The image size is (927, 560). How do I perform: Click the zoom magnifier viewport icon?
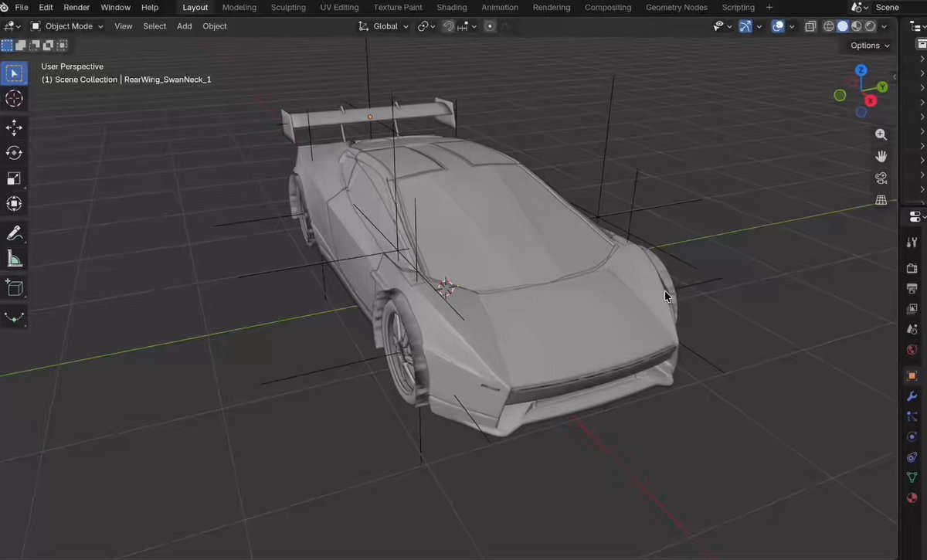[881, 134]
